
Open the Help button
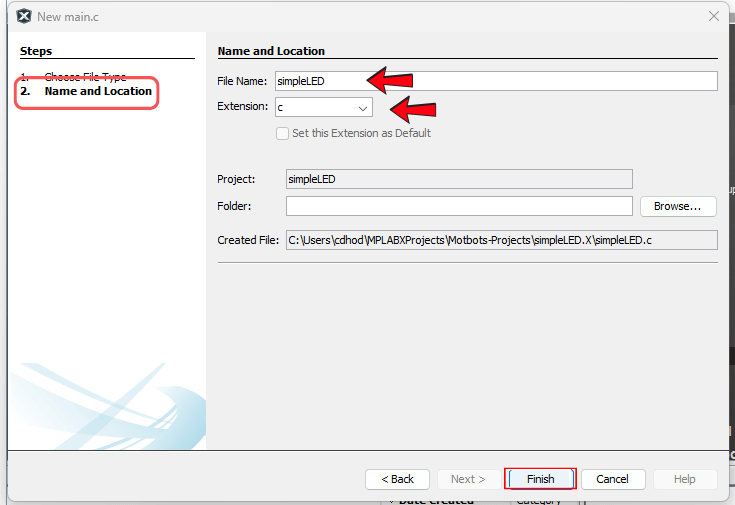tap(684, 479)
